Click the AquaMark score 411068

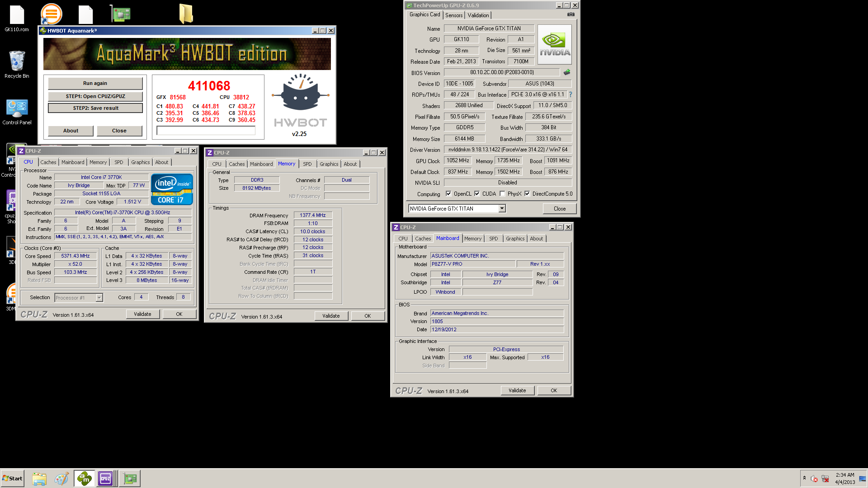pyautogui.click(x=209, y=85)
